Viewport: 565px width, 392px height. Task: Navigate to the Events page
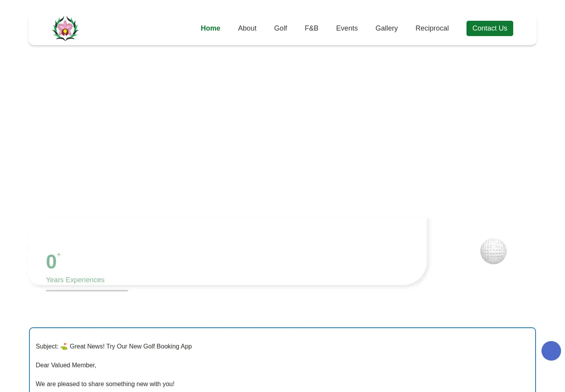tap(347, 28)
